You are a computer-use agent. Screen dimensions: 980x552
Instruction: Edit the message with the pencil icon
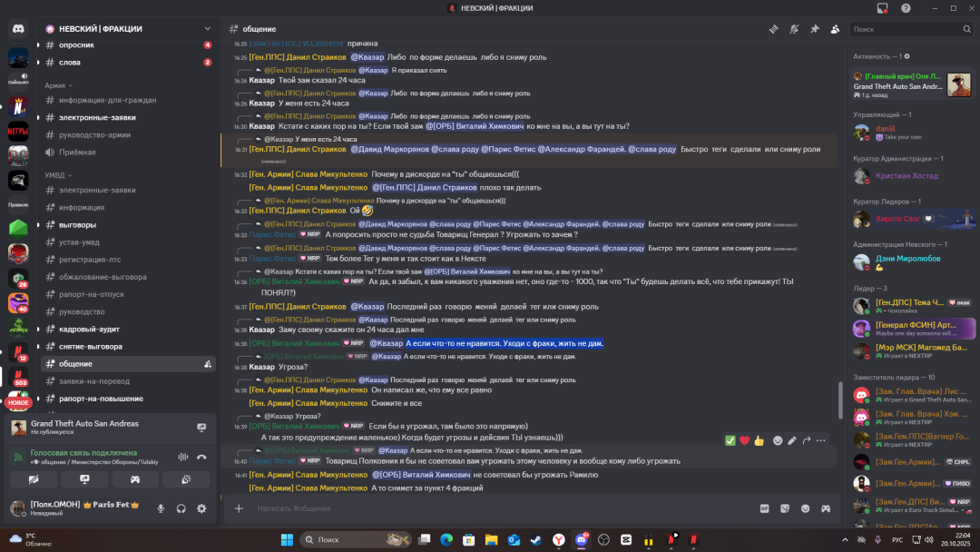(x=792, y=440)
